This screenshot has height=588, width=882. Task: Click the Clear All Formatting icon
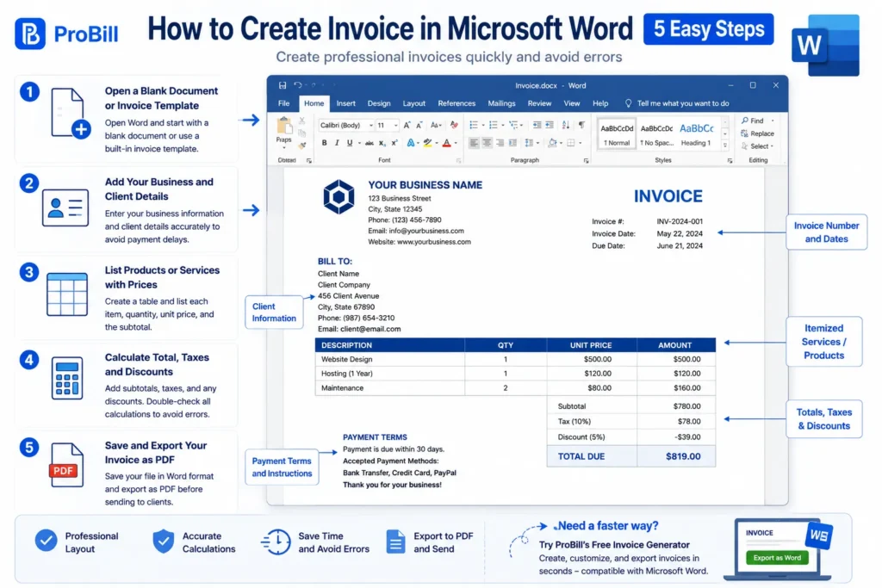click(454, 125)
